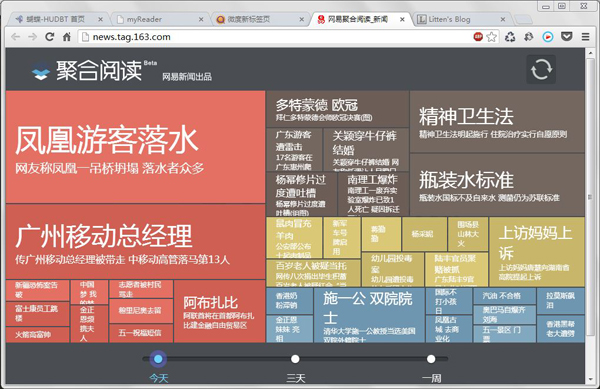Click the extension icon left of the blue play icon
This screenshot has height=389, width=600.
pos(529,37)
